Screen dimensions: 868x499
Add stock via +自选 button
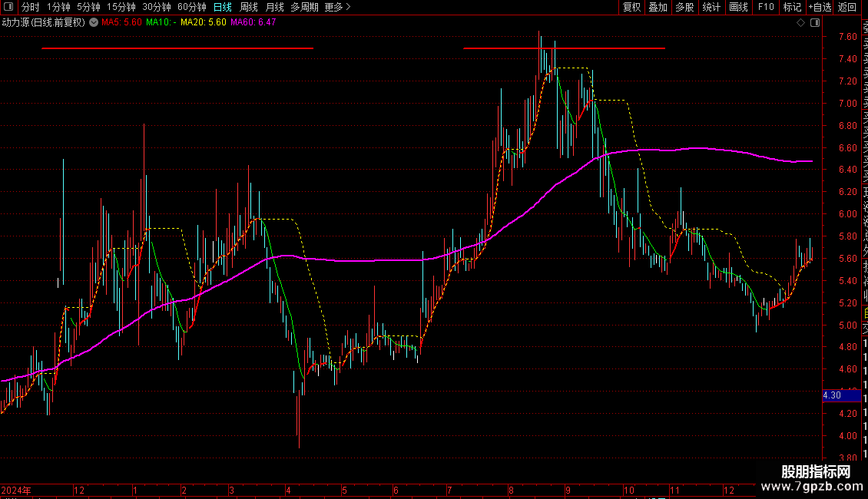tap(820, 7)
